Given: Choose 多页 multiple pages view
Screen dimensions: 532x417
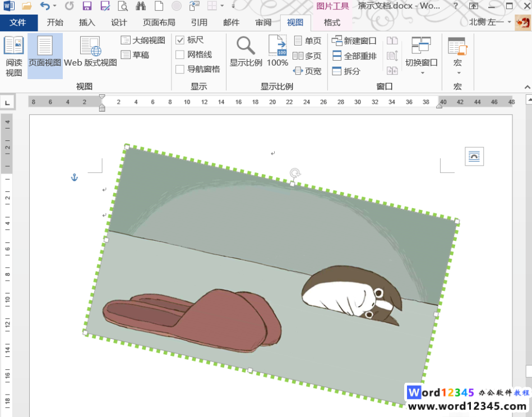Looking at the screenshot, I should click(307, 56).
